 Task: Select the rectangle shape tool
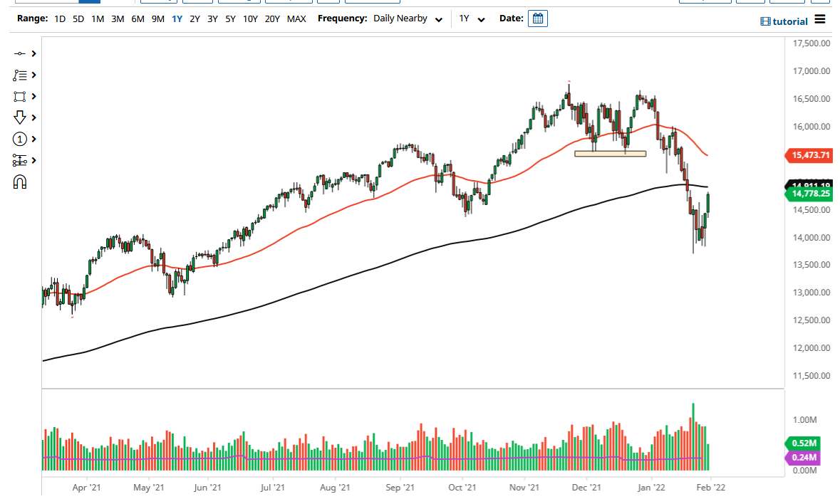(x=19, y=96)
